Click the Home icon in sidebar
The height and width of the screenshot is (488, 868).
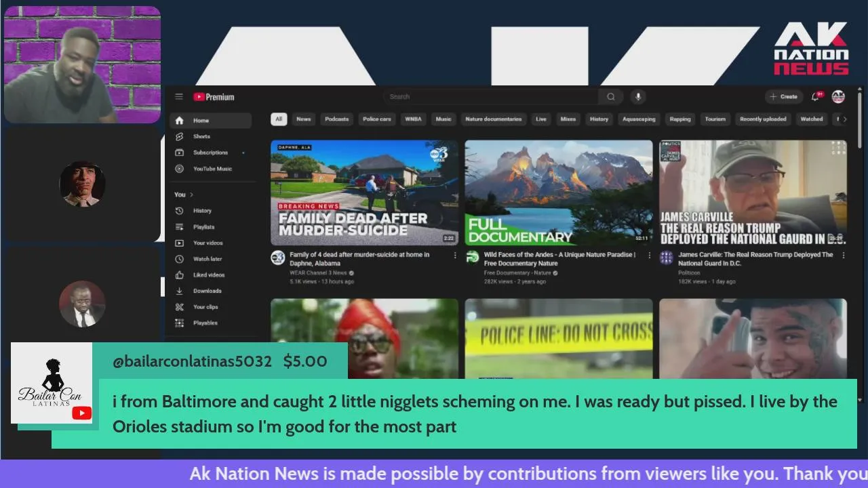[179, 121]
